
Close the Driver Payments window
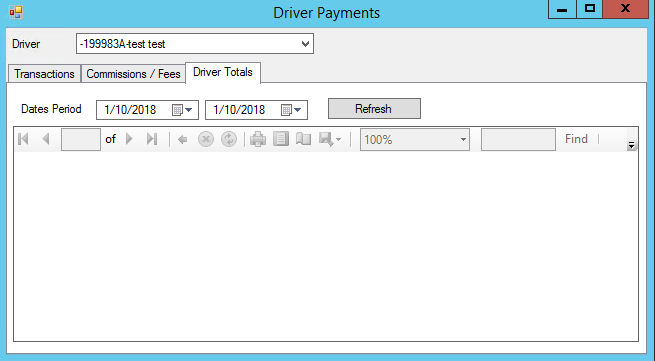625,9
